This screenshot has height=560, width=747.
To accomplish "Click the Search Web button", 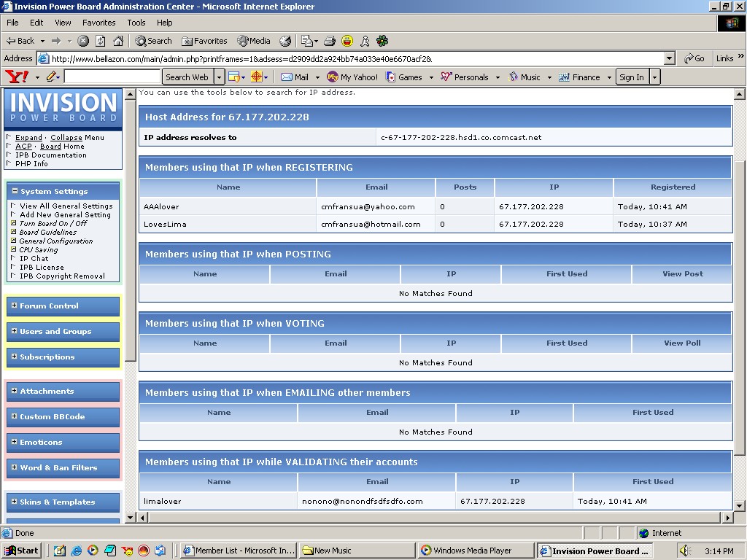I will 187,77.
